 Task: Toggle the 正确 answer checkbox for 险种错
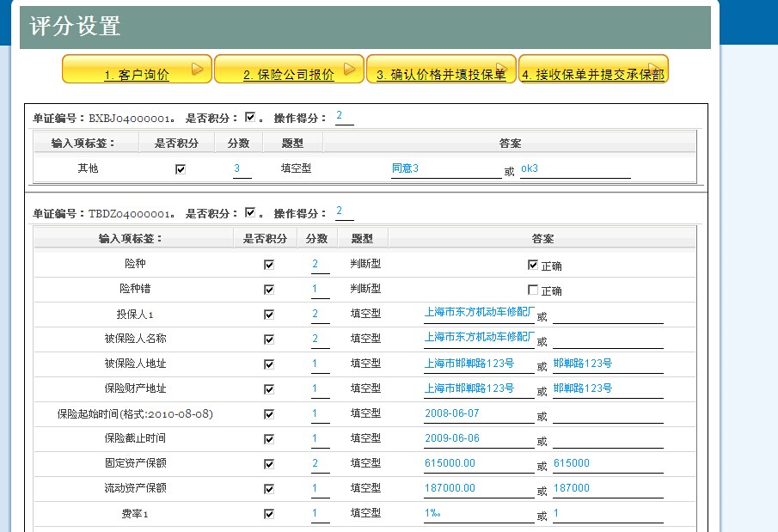[533, 290]
